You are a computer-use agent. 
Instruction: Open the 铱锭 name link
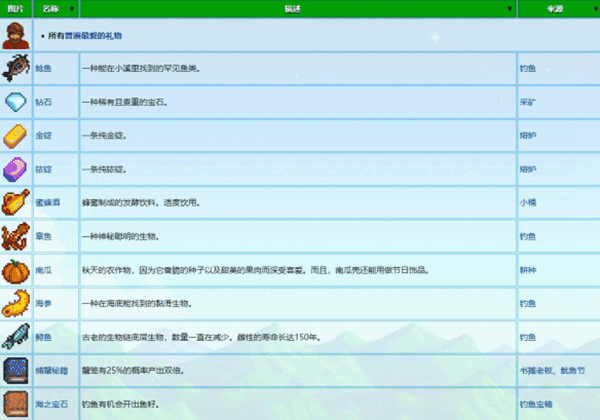[43, 169]
